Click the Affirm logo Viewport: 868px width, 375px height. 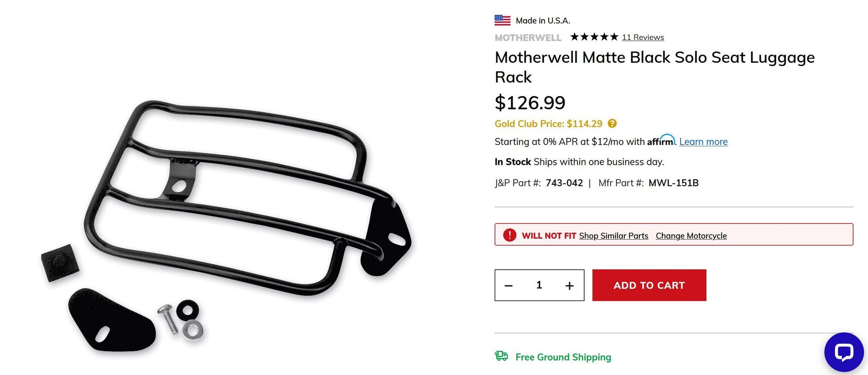coord(661,141)
